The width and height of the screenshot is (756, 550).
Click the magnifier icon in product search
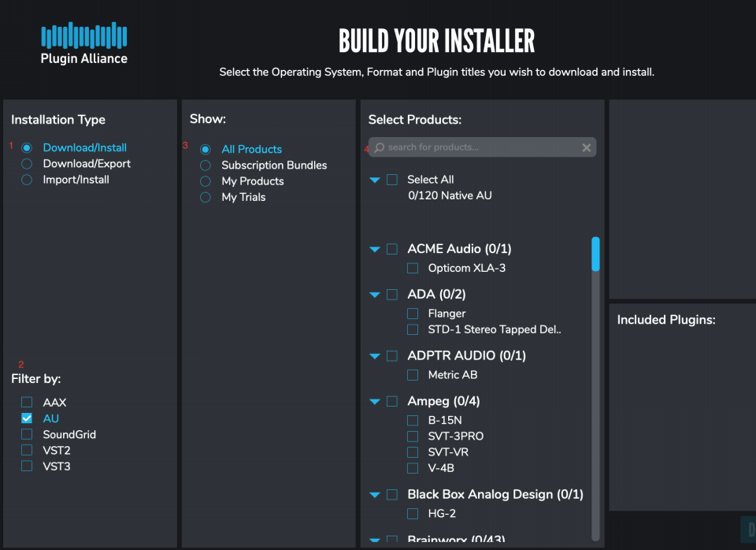coord(380,147)
